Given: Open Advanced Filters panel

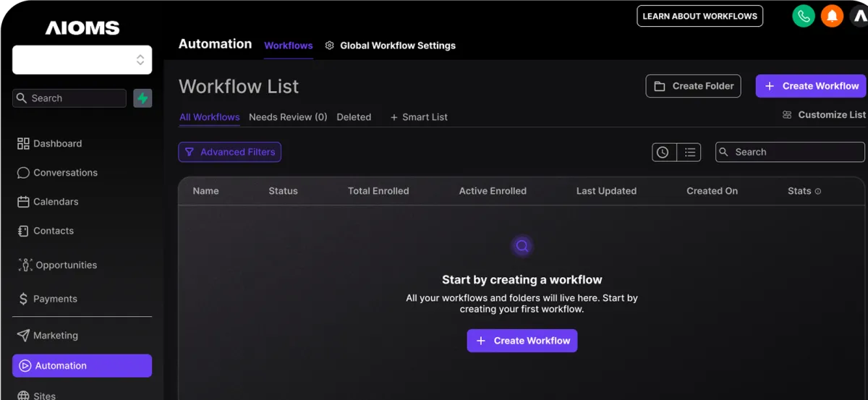Looking at the screenshot, I should (230, 152).
